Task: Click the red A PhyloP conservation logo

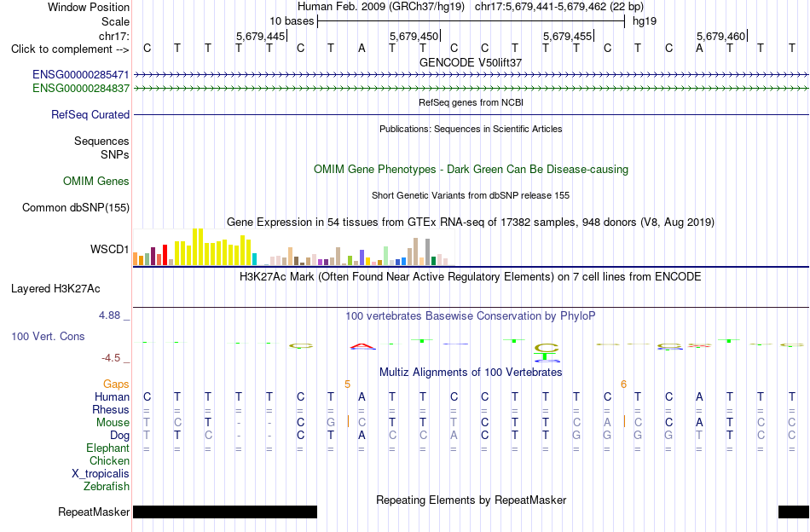Action: click(x=362, y=345)
